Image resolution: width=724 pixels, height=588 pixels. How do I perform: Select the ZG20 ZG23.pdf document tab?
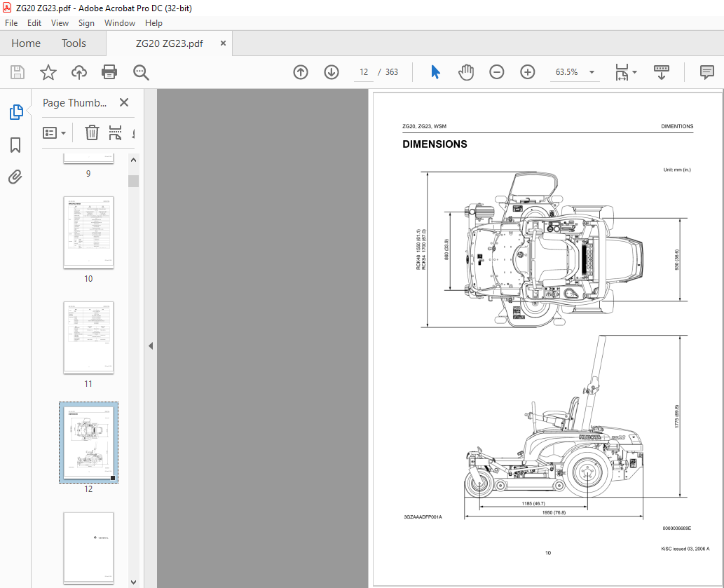pos(170,43)
